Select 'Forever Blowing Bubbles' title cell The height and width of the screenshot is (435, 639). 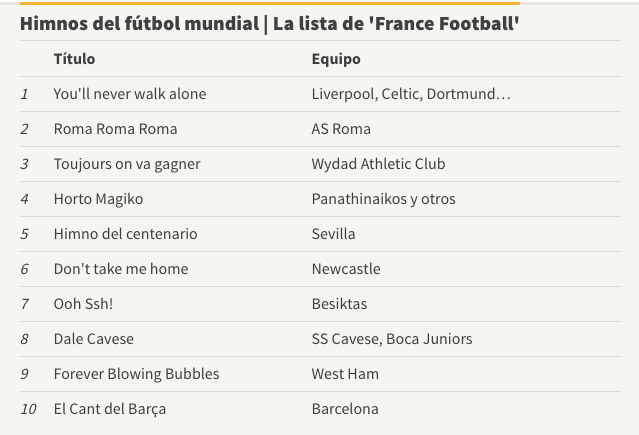(x=136, y=374)
